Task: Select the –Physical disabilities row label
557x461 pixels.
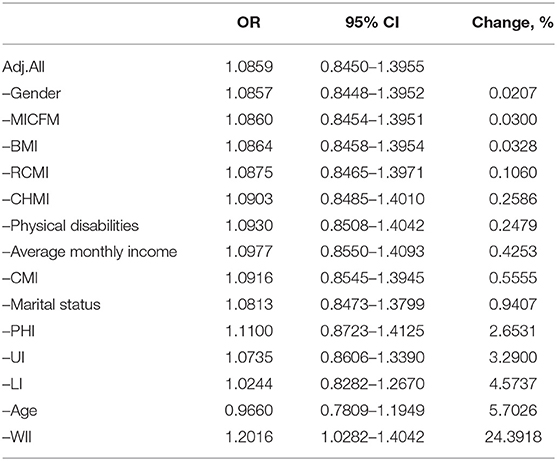Action: point(70,226)
